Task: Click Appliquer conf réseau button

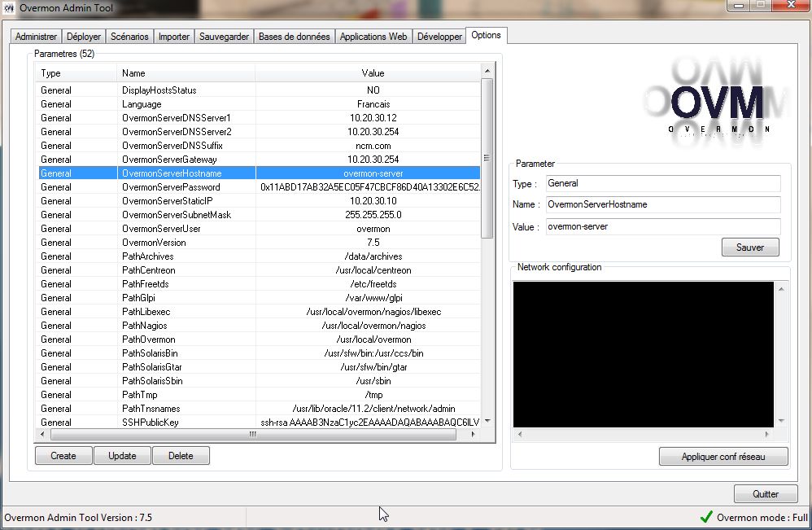Action: coord(723,457)
